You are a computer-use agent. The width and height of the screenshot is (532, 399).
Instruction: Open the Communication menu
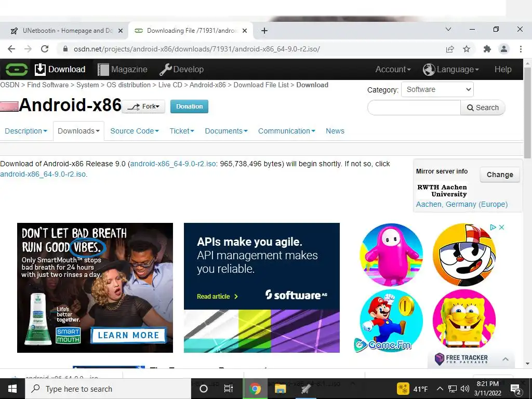point(287,131)
